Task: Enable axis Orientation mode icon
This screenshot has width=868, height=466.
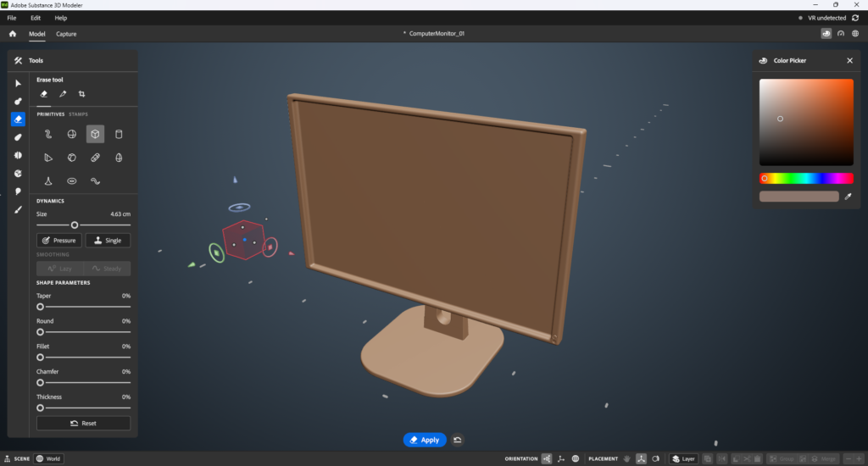Action: click(561, 459)
